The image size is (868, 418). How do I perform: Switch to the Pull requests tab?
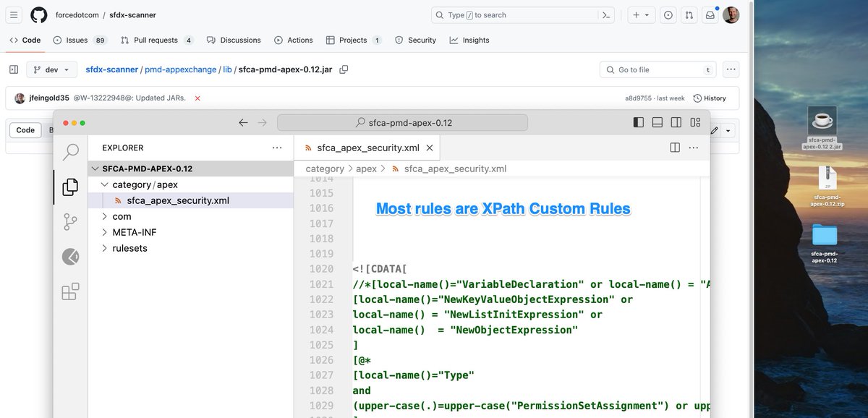tap(157, 40)
